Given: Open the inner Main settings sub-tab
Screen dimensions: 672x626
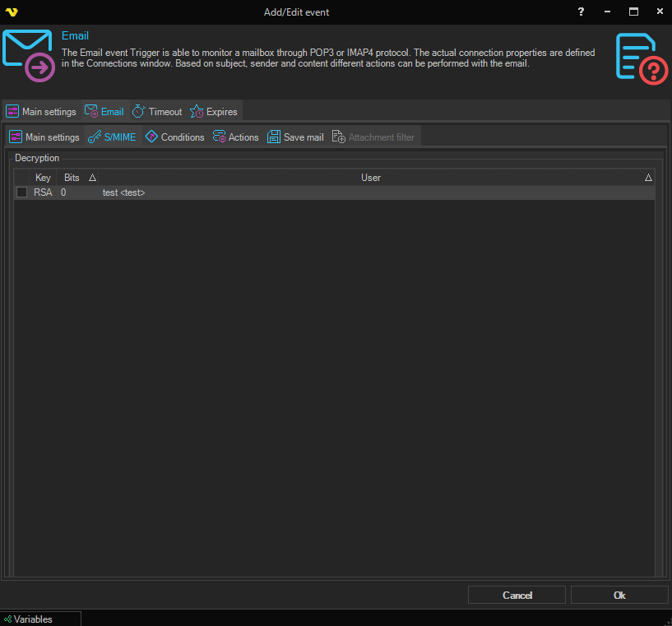Looking at the screenshot, I should [44, 137].
